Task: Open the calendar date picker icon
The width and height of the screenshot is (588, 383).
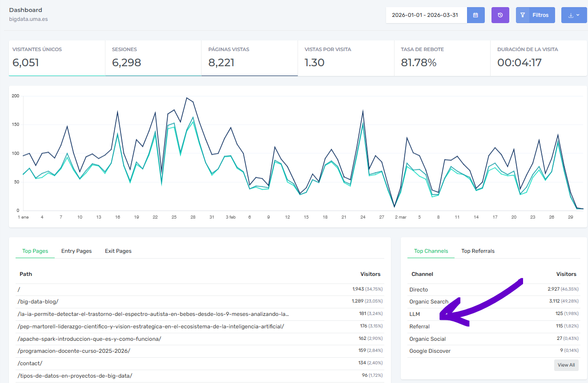Action: point(475,15)
